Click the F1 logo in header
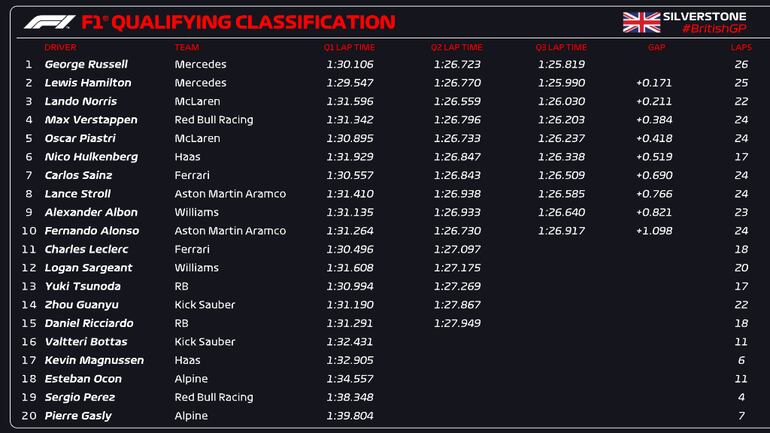Image resolution: width=770 pixels, height=433 pixels. (49, 22)
